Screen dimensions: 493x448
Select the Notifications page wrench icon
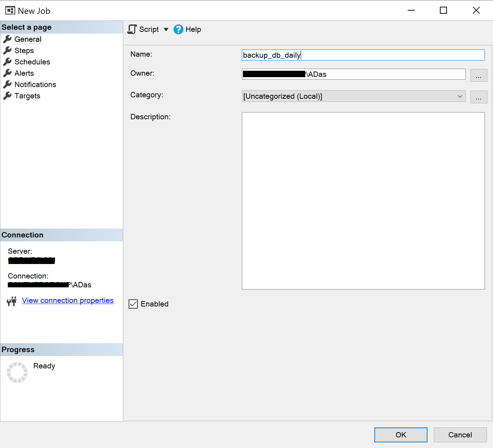pyautogui.click(x=7, y=84)
